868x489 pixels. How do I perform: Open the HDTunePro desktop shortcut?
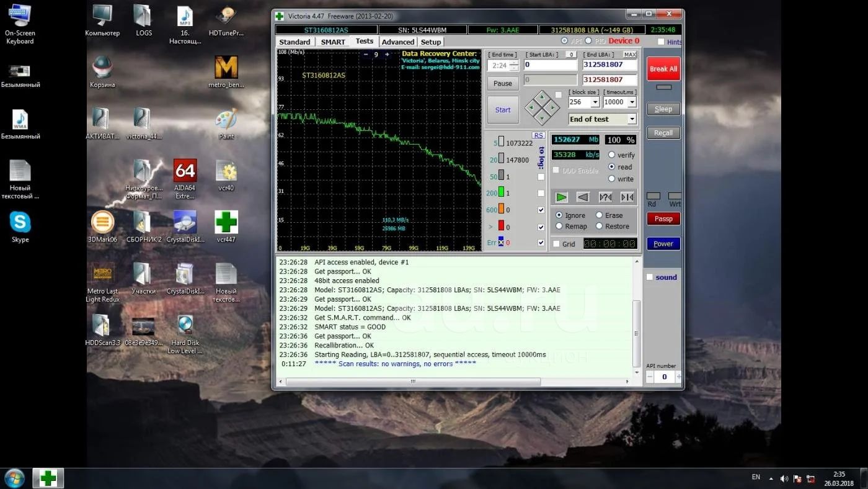pos(226,21)
